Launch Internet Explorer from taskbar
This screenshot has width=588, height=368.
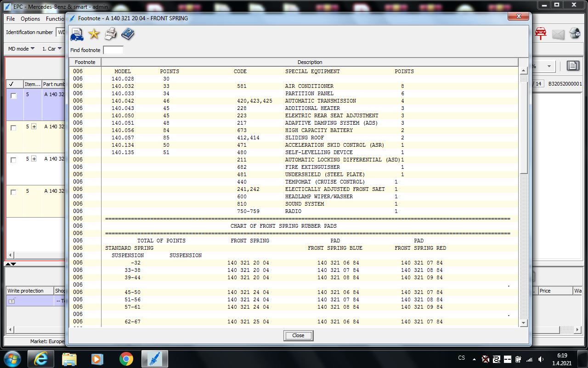[41, 358]
